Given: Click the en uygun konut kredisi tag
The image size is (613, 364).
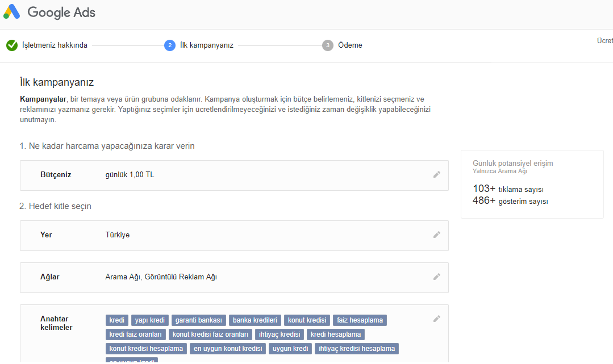Looking at the screenshot, I should click(228, 348).
